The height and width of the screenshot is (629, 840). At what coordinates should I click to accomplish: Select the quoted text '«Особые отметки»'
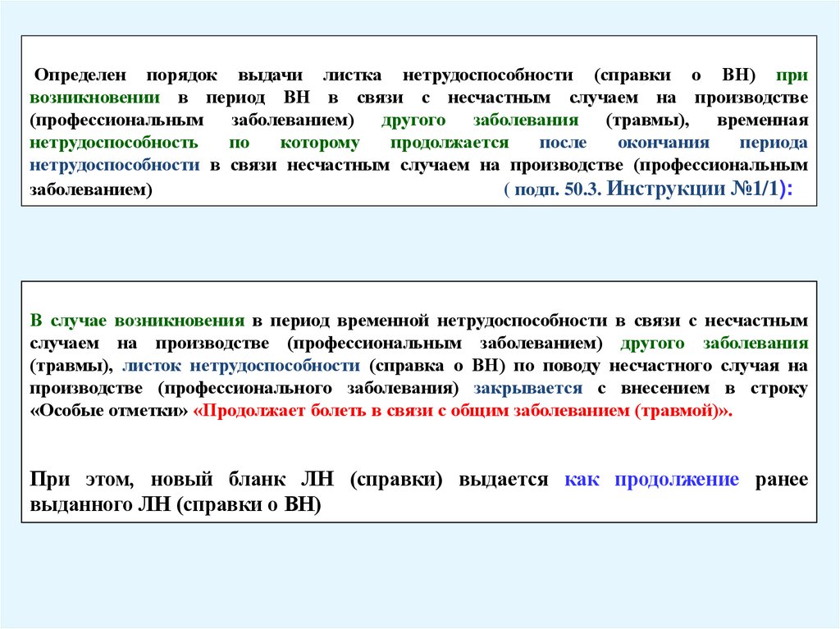tap(109, 410)
